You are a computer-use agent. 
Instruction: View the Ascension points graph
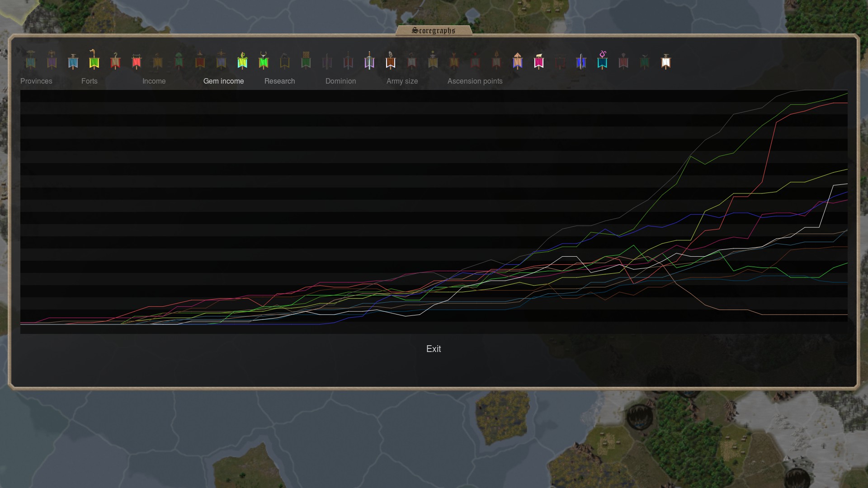pyautogui.click(x=475, y=81)
